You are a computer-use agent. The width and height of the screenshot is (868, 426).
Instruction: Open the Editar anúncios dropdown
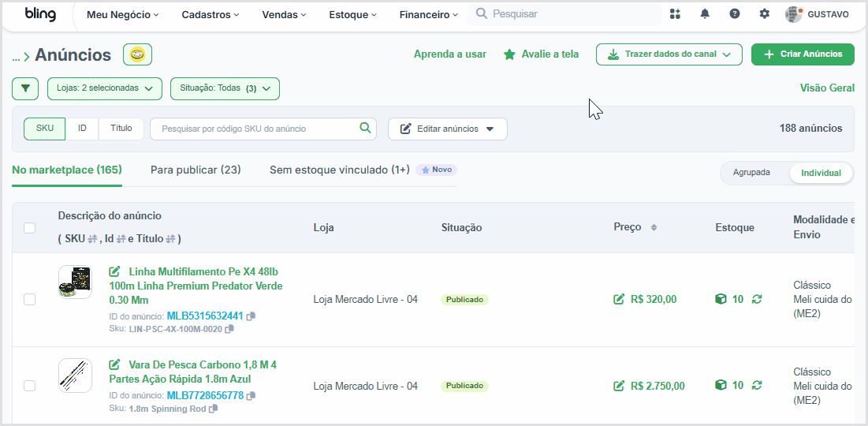[447, 129]
